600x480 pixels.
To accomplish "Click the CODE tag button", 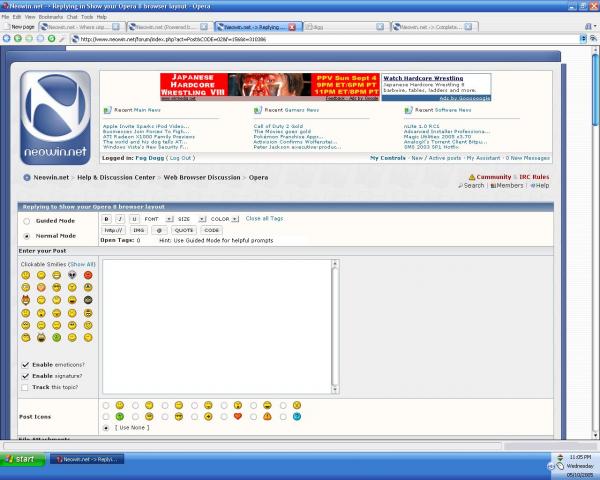I will [x=211, y=230].
